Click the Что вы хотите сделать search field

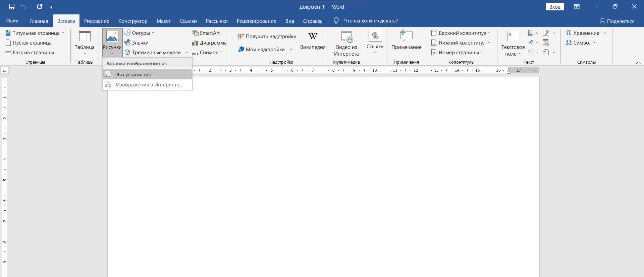pos(371,21)
